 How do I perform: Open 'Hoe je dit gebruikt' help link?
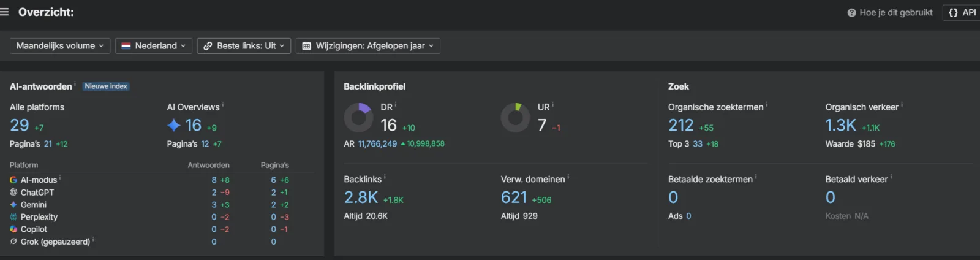click(895, 12)
